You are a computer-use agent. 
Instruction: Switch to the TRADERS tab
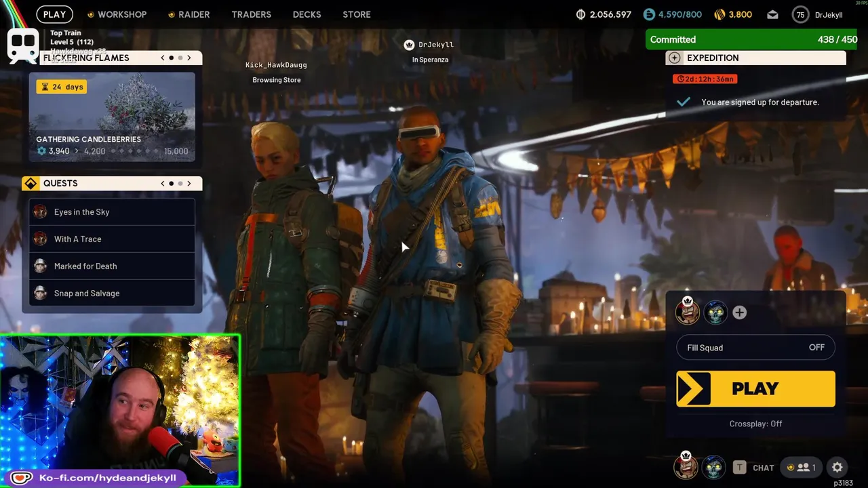[x=251, y=14]
